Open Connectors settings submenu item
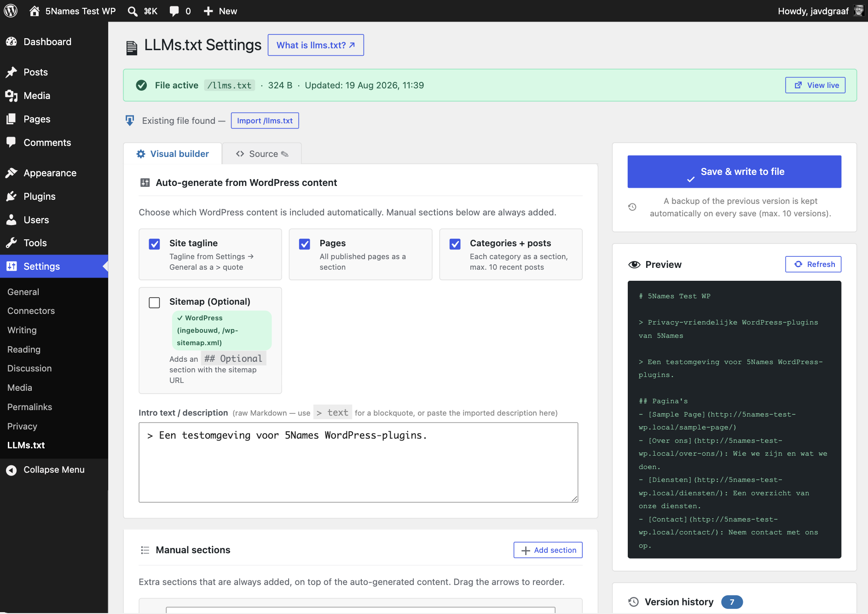Image resolution: width=868 pixels, height=614 pixels. (31, 311)
